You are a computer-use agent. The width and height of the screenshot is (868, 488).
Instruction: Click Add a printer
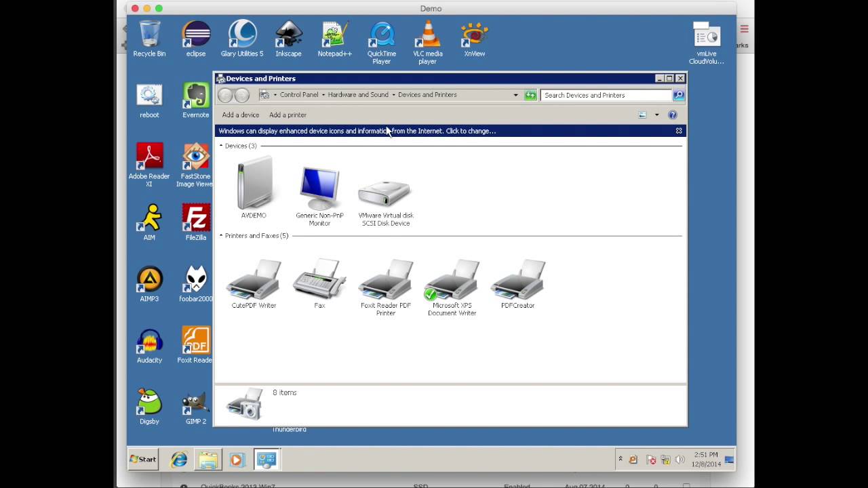[288, 115]
